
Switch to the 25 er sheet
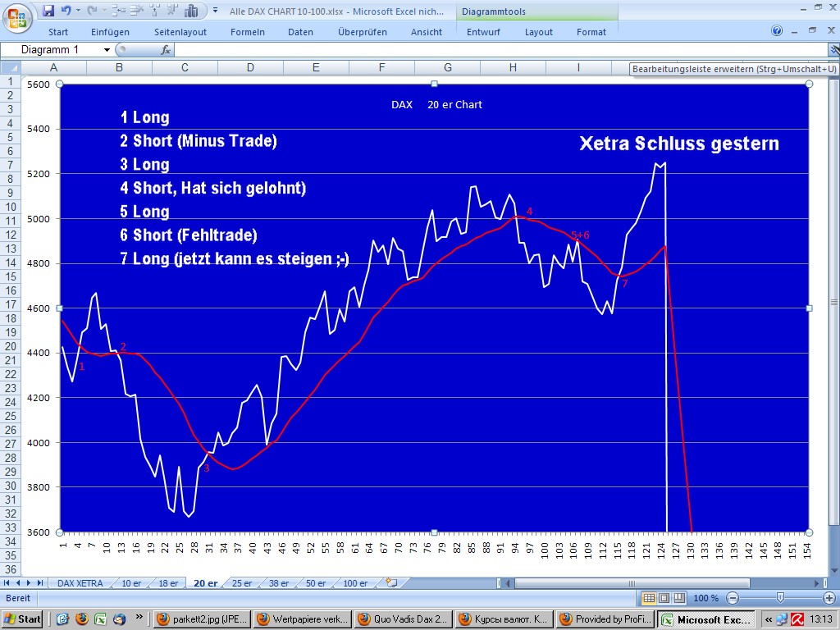[242, 583]
